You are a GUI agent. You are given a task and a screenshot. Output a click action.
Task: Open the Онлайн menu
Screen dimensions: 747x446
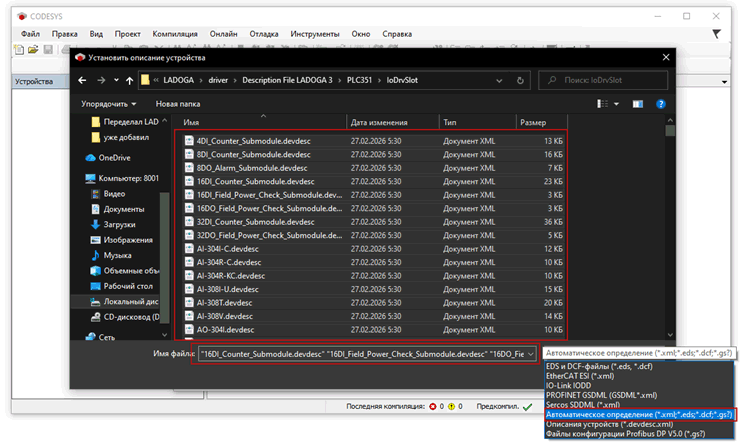(x=223, y=34)
